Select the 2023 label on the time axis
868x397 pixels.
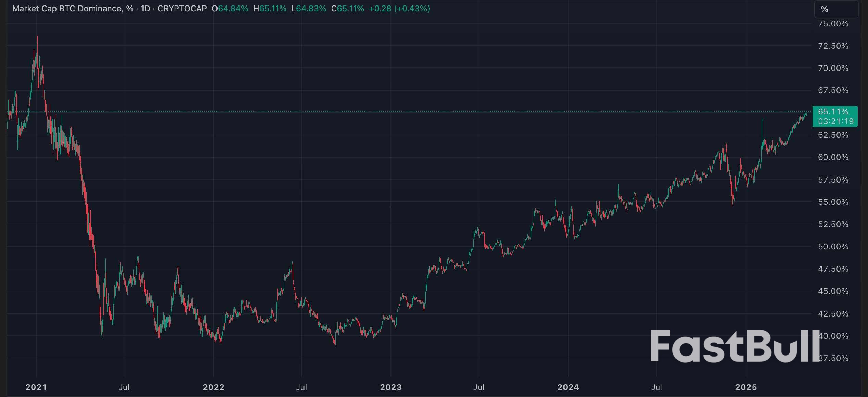click(391, 387)
